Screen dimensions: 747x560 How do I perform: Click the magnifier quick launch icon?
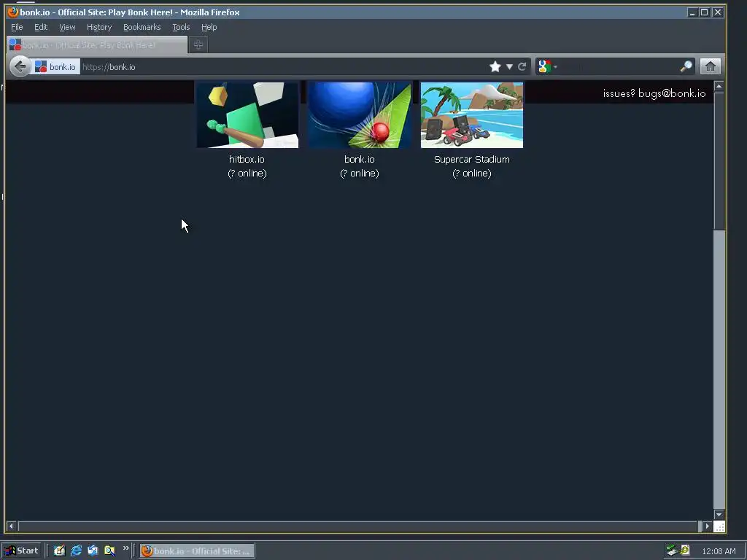109,551
